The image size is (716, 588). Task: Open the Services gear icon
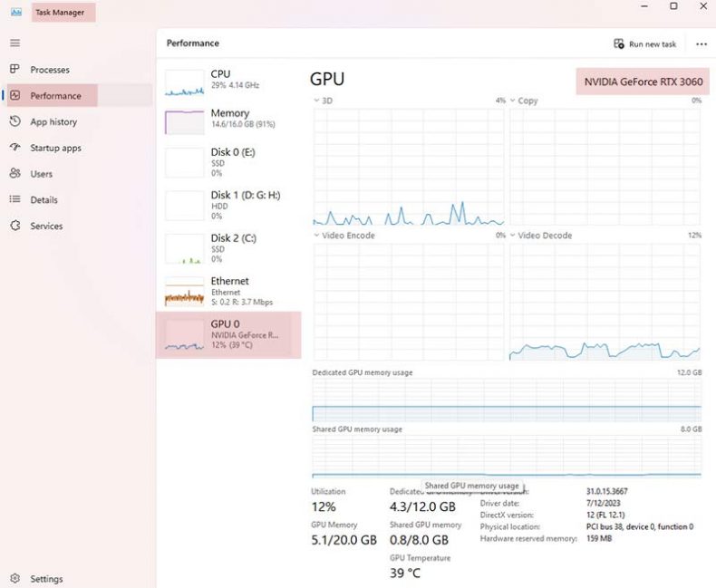coord(15,226)
